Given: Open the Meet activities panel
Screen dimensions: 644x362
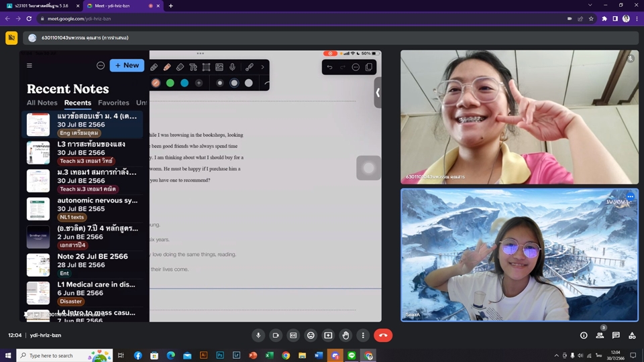Looking at the screenshot, I should [632, 335].
